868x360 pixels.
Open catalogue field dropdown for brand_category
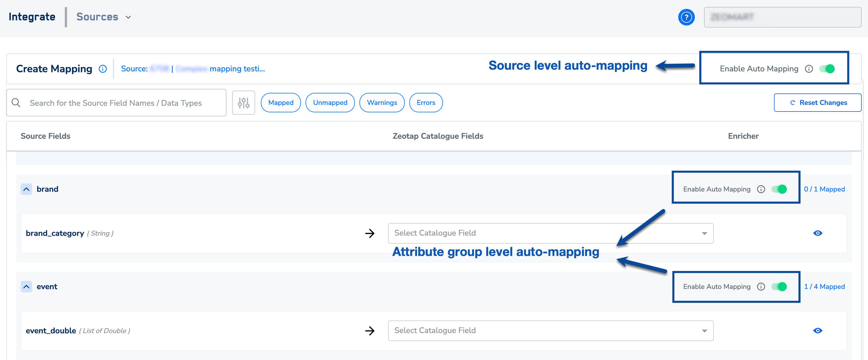pyautogui.click(x=550, y=233)
